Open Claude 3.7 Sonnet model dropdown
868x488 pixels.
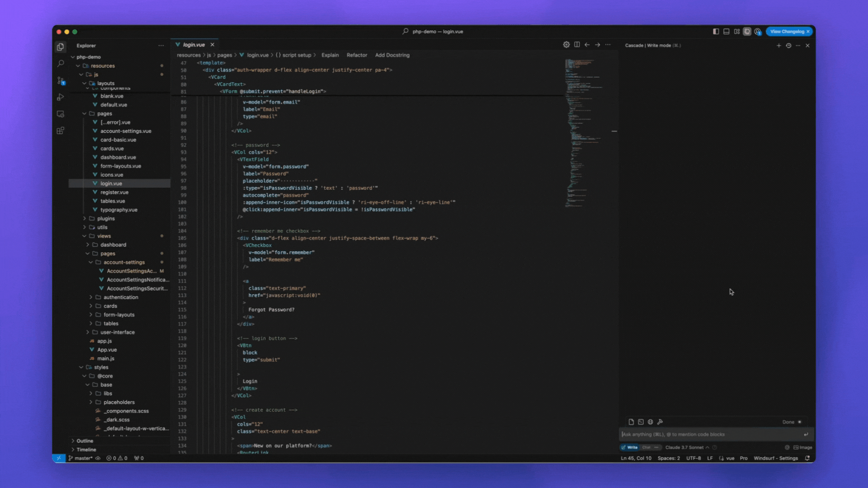[687, 447]
